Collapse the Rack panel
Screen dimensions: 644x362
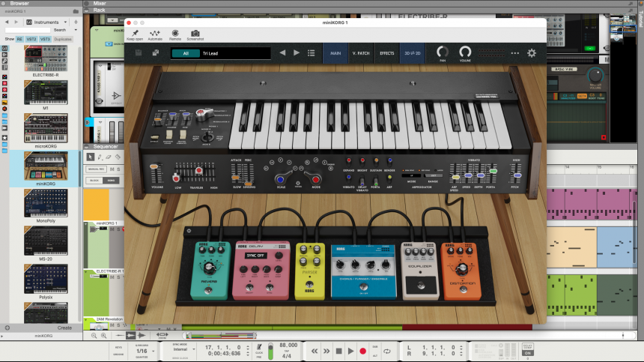86,10
